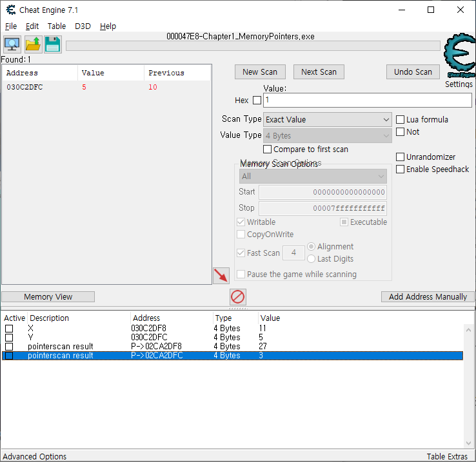Click the Fast Scan alignment value field
Viewport: 476px width, 462px height.
coord(293,253)
